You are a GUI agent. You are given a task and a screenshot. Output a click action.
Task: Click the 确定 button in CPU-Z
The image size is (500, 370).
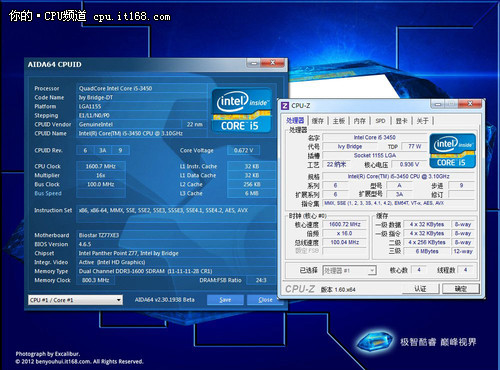click(x=461, y=289)
